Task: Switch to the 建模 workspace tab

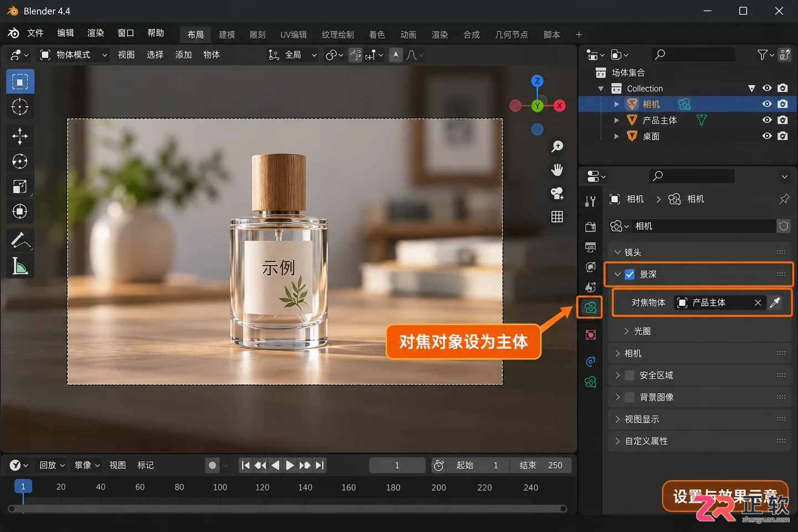Action: [227, 34]
